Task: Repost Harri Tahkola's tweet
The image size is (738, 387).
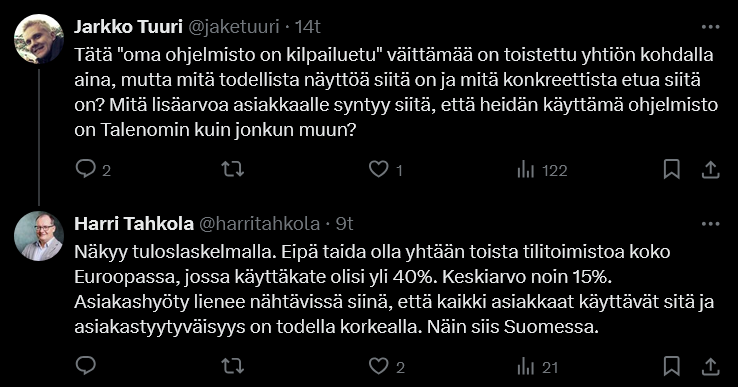Action: (x=233, y=366)
